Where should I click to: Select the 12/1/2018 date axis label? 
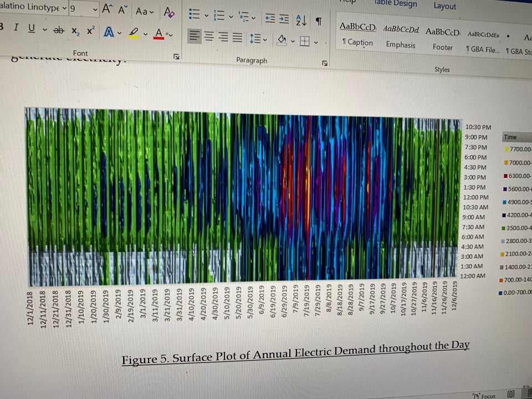click(x=30, y=309)
